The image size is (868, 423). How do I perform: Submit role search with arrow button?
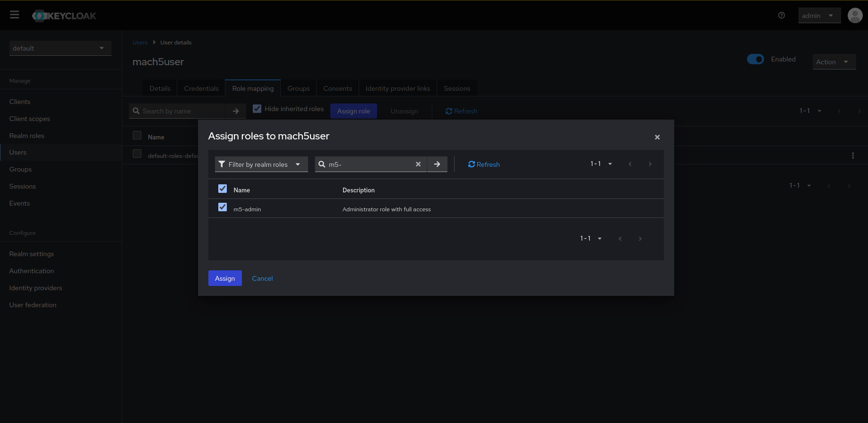[x=437, y=164]
